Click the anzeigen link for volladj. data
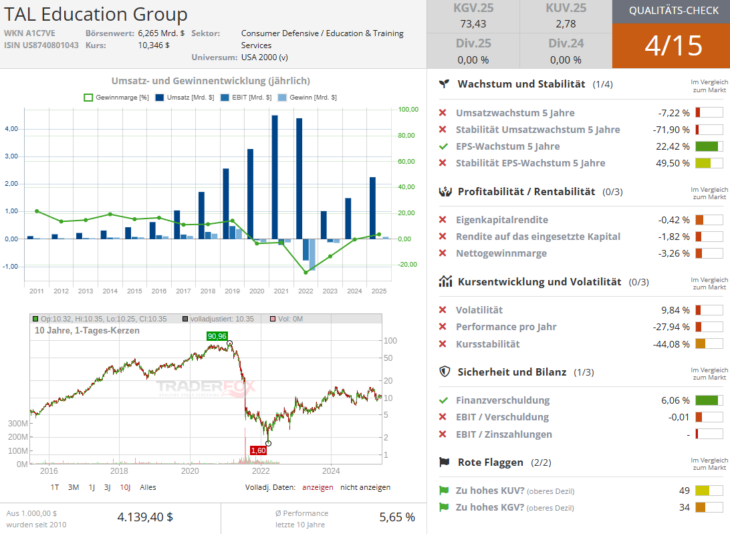730x534 pixels. click(318, 487)
